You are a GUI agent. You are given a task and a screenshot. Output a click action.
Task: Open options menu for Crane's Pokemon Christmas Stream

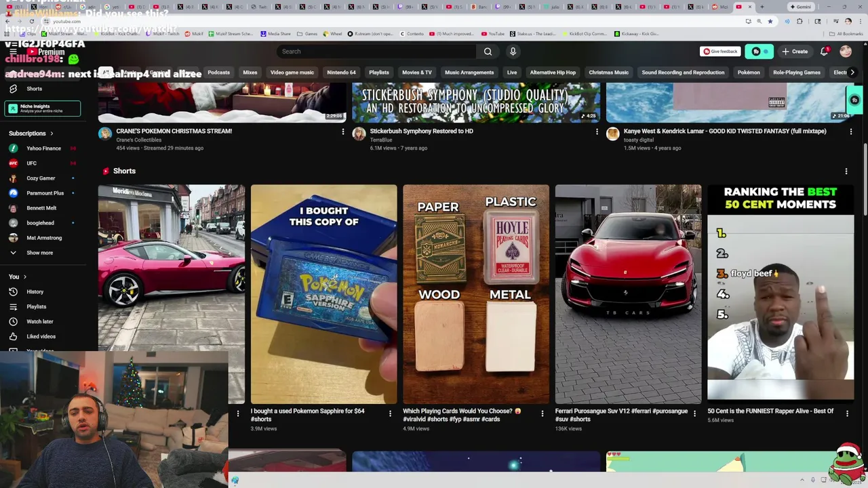click(343, 131)
